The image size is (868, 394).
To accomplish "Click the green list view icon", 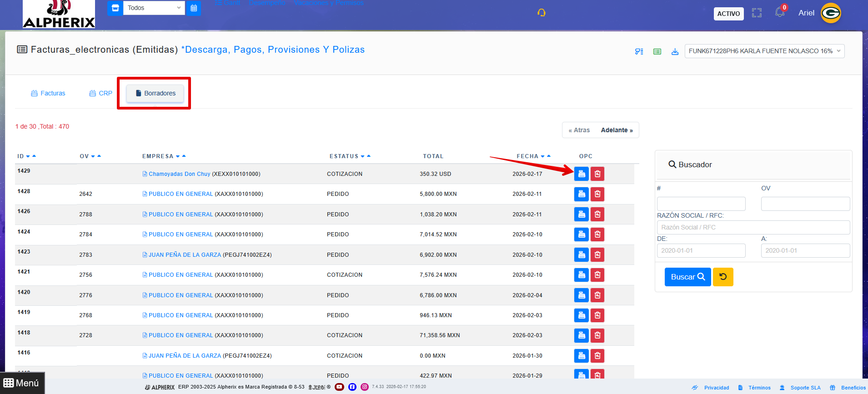I will [x=657, y=51].
